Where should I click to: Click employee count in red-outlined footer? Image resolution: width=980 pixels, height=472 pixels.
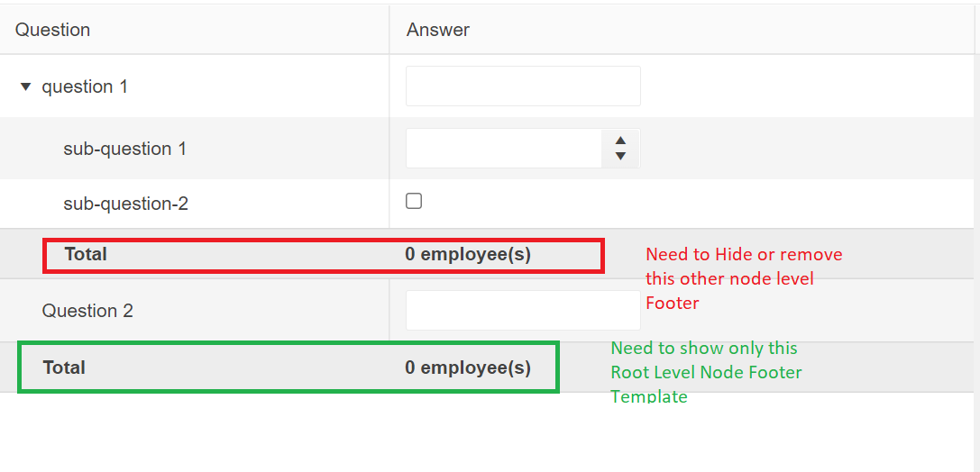(468, 254)
